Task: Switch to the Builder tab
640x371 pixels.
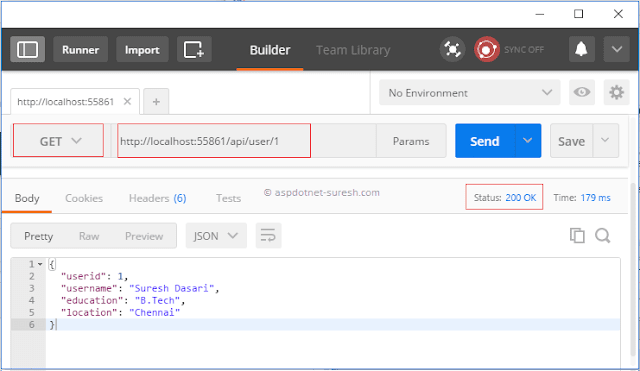Action: click(x=270, y=50)
